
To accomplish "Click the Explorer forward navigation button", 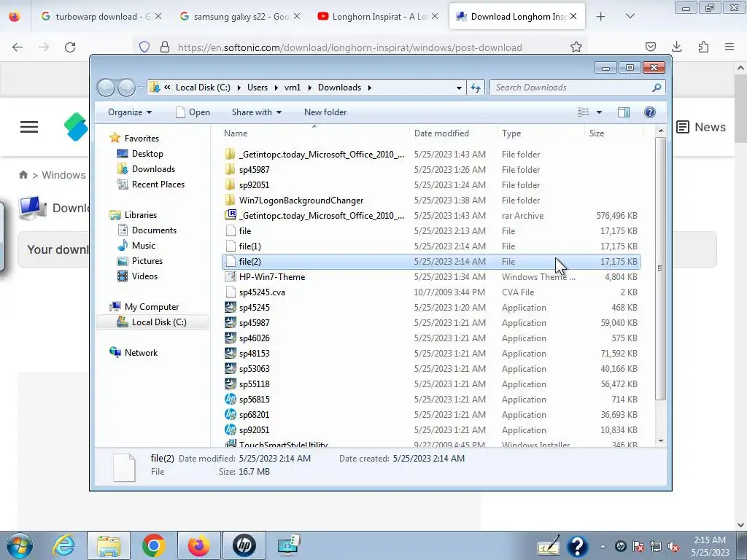I will click(126, 87).
